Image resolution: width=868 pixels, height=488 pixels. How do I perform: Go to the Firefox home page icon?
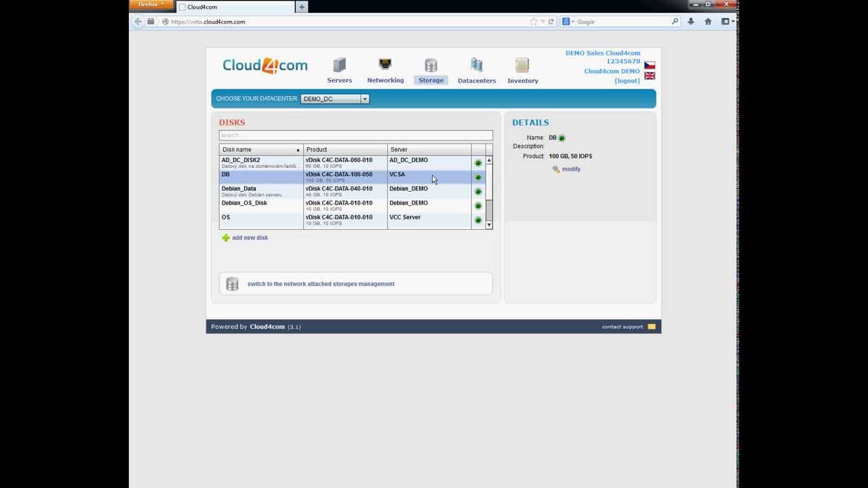[x=708, y=22]
